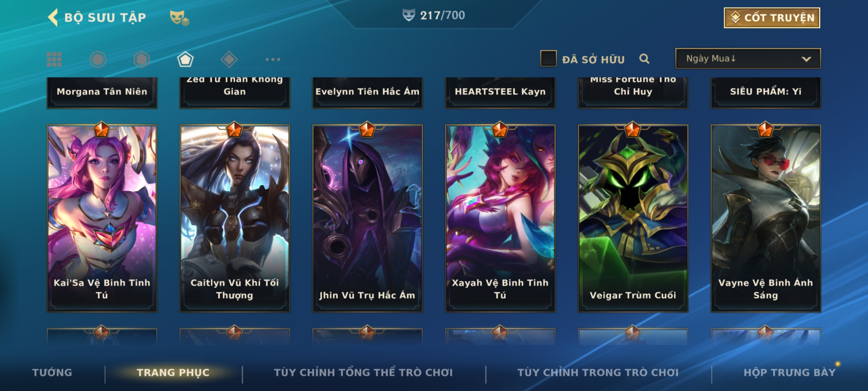Image resolution: width=868 pixels, height=391 pixels.
Task: Open Kai'Sa Vệ Binh Tinh Tú card
Action: click(102, 219)
